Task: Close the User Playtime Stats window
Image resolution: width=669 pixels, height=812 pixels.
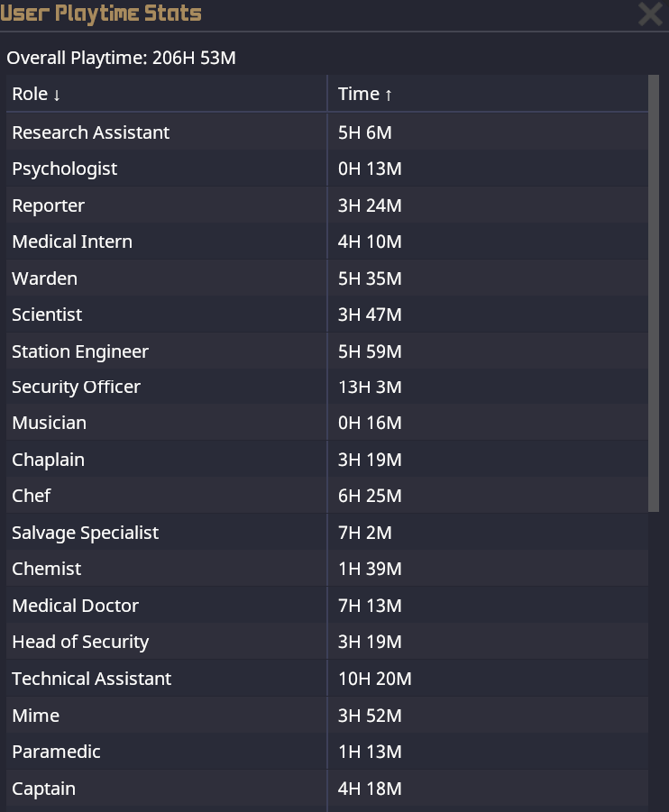Action: pyautogui.click(x=649, y=14)
